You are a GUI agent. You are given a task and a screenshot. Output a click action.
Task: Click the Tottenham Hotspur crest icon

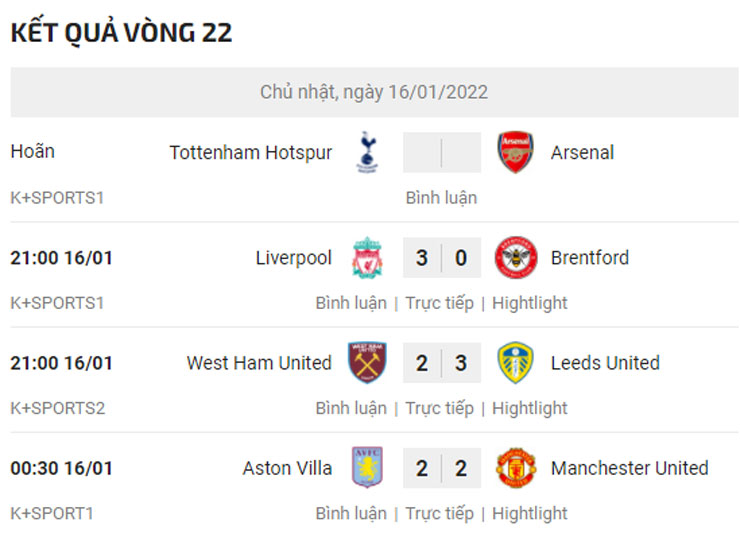[x=367, y=153]
